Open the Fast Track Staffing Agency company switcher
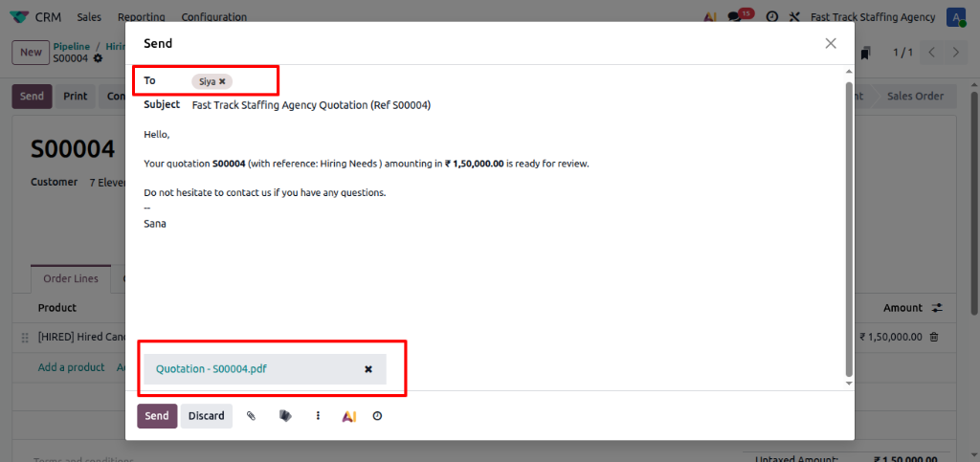Image resolution: width=980 pixels, height=462 pixels. 872,17
